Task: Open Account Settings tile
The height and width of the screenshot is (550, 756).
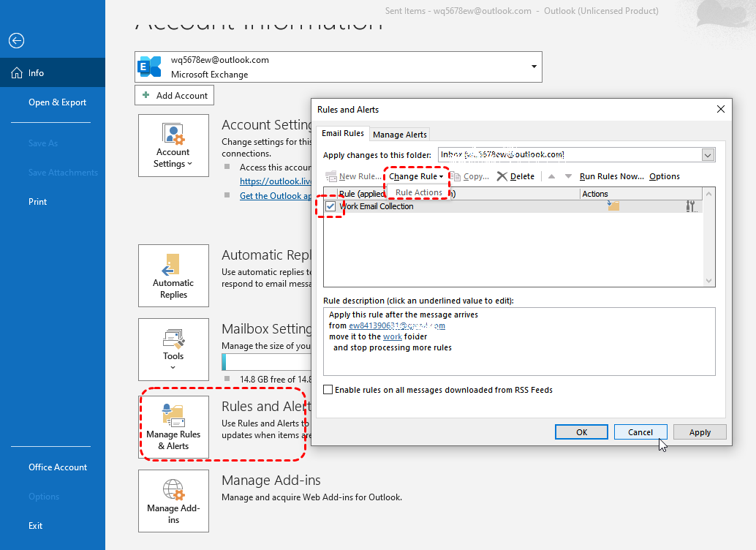Action: [x=173, y=146]
